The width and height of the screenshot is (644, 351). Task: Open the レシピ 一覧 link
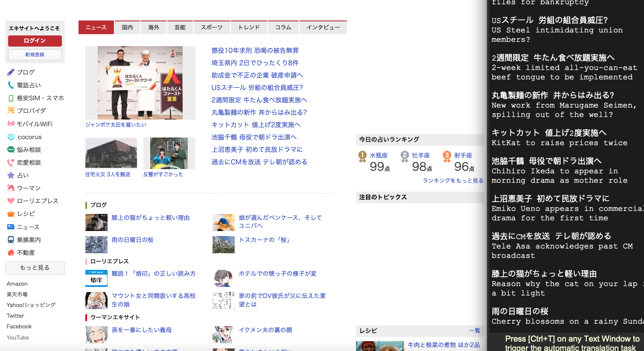click(475, 331)
